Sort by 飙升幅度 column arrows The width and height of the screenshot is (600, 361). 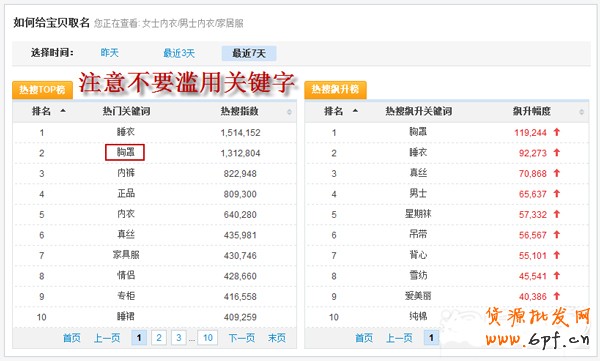click(x=582, y=112)
